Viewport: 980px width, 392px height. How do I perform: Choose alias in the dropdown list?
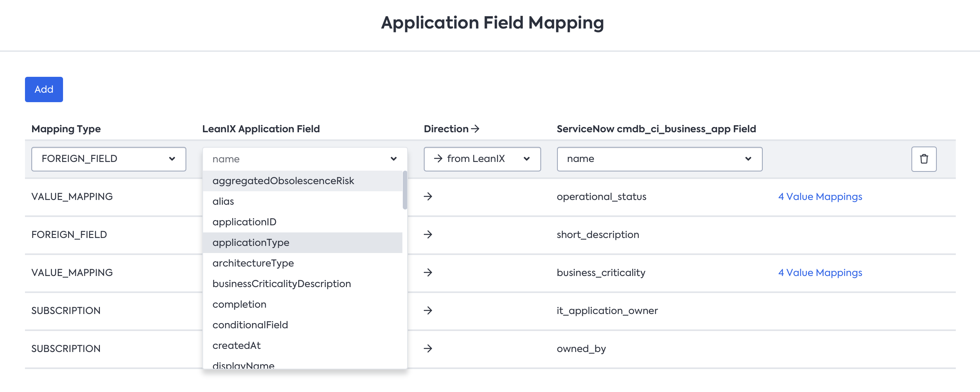[x=302, y=202]
